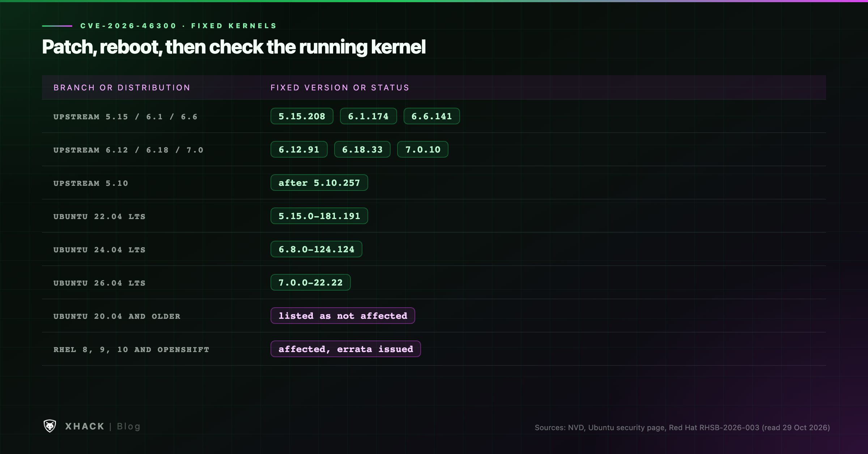Click the 6.6.141 version badge
This screenshot has width=868, height=454.
pos(432,116)
